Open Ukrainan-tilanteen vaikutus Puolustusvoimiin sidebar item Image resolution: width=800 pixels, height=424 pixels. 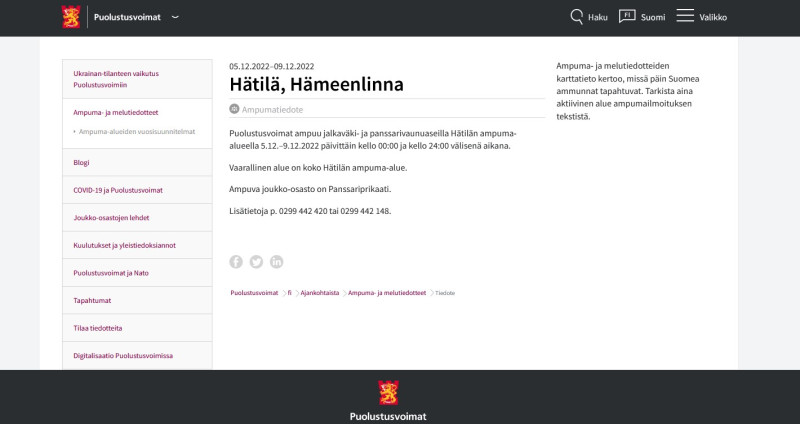[x=116, y=79]
